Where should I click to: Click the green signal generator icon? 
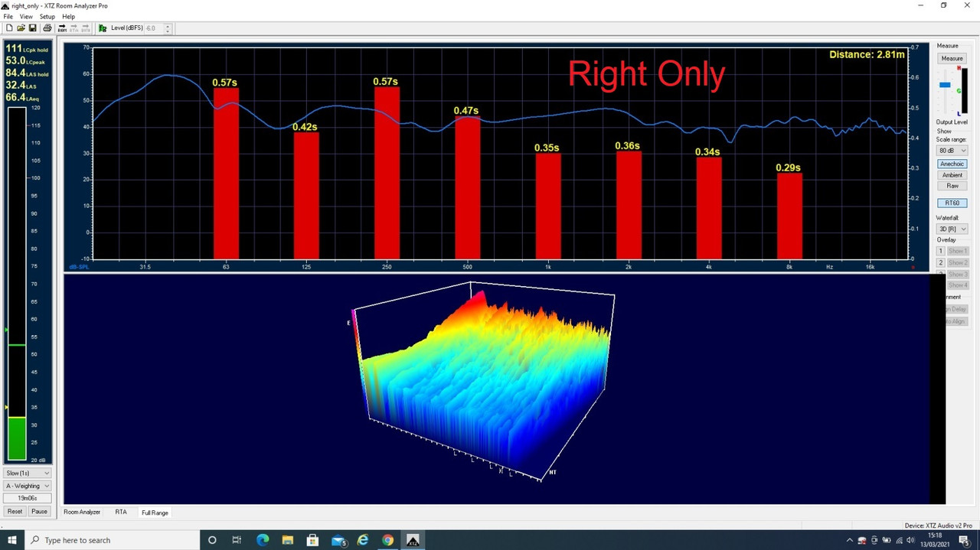pyautogui.click(x=103, y=28)
